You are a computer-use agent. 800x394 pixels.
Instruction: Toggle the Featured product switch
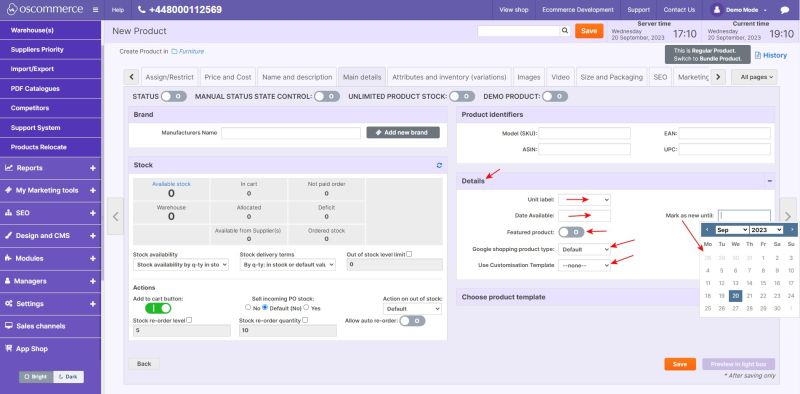click(x=571, y=232)
